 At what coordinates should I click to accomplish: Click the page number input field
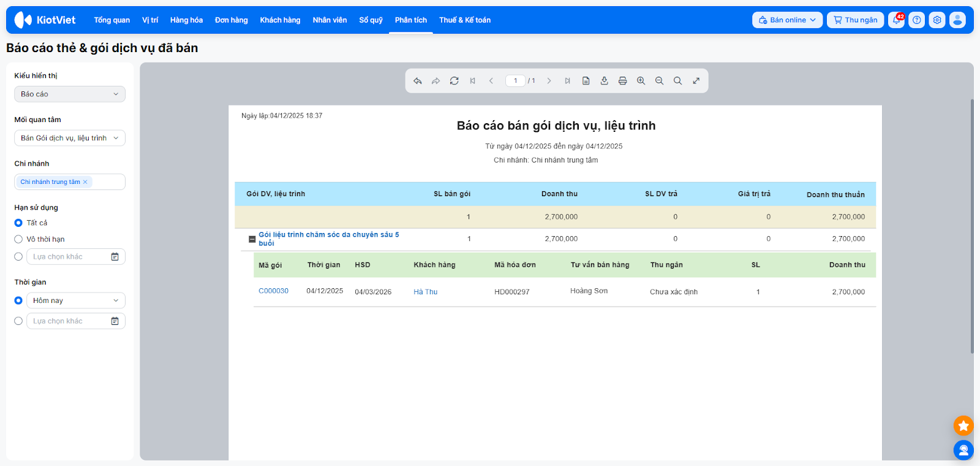(x=515, y=81)
